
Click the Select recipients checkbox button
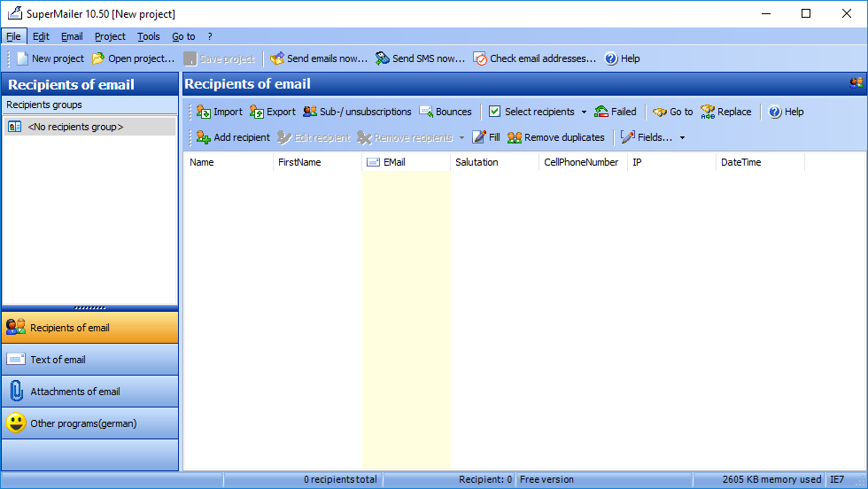531,112
